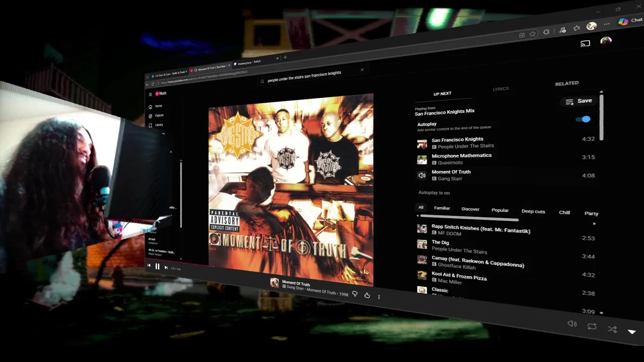Screen dimensions: 644x362
Task: Save the queue with the Save button
Action: coord(578,101)
